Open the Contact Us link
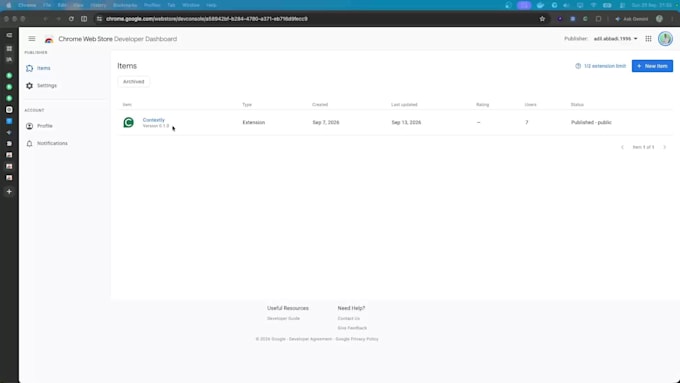Viewport: 680px width, 383px height. pyautogui.click(x=349, y=318)
